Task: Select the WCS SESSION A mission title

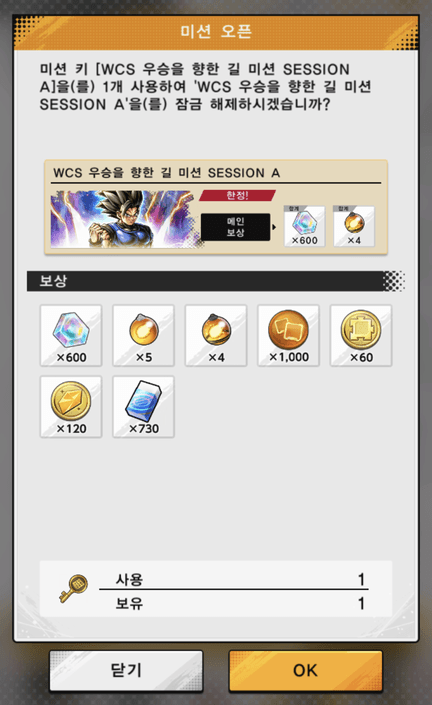Action: point(166,173)
